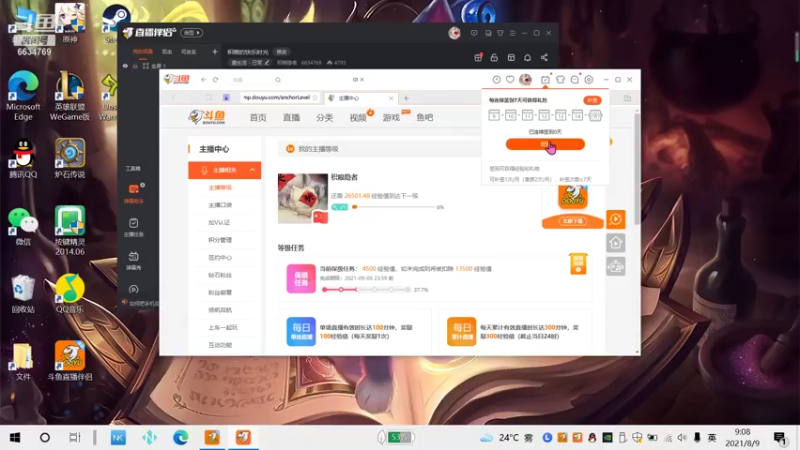The width and height of the screenshot is (800, 450).
Task: Open the 直播 navigation tab
Action: point(291,117)
